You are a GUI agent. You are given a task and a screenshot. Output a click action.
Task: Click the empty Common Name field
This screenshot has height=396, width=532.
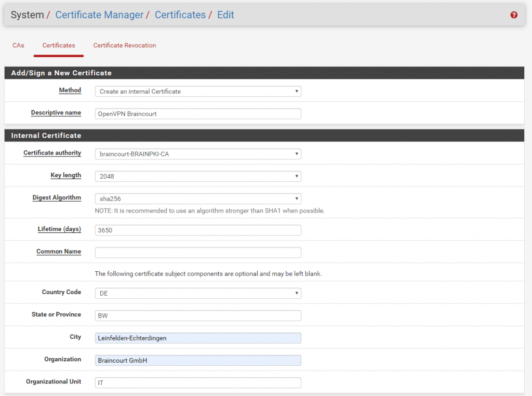[x=198, y=253]
